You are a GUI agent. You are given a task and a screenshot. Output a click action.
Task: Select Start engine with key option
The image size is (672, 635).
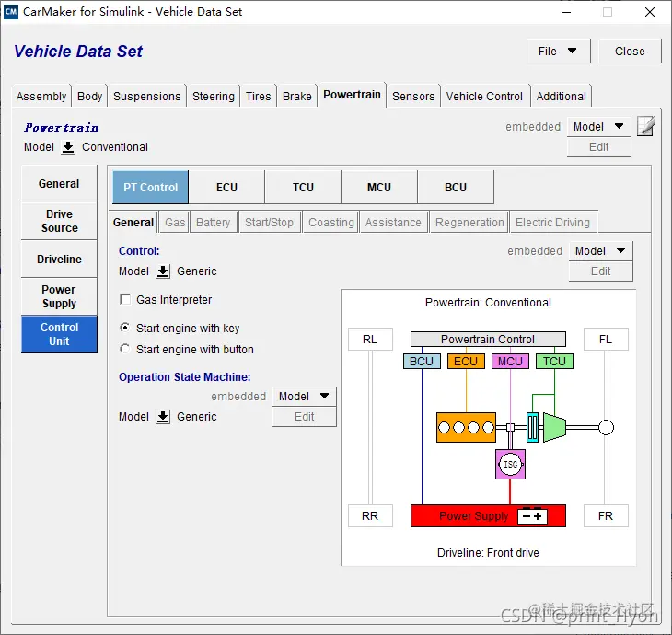pos(124,328)
